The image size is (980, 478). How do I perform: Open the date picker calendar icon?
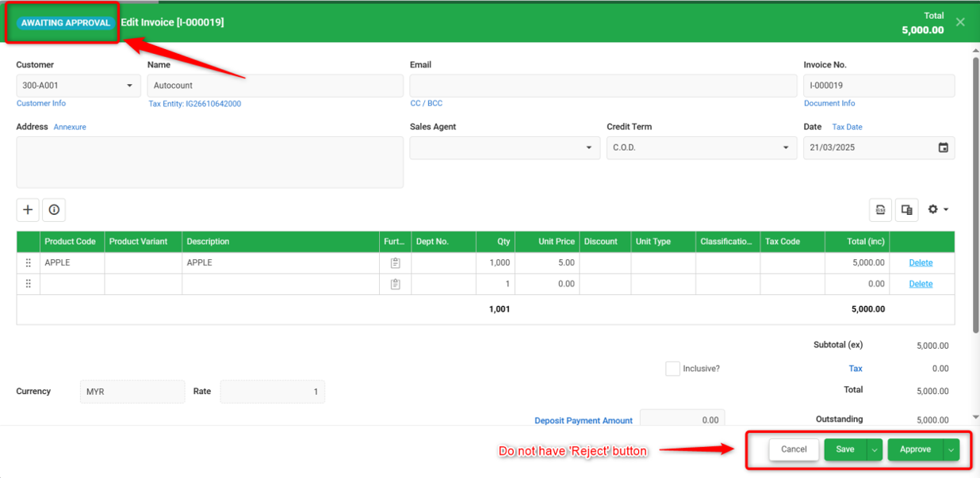pyautogui.click(x=943, y=147)
